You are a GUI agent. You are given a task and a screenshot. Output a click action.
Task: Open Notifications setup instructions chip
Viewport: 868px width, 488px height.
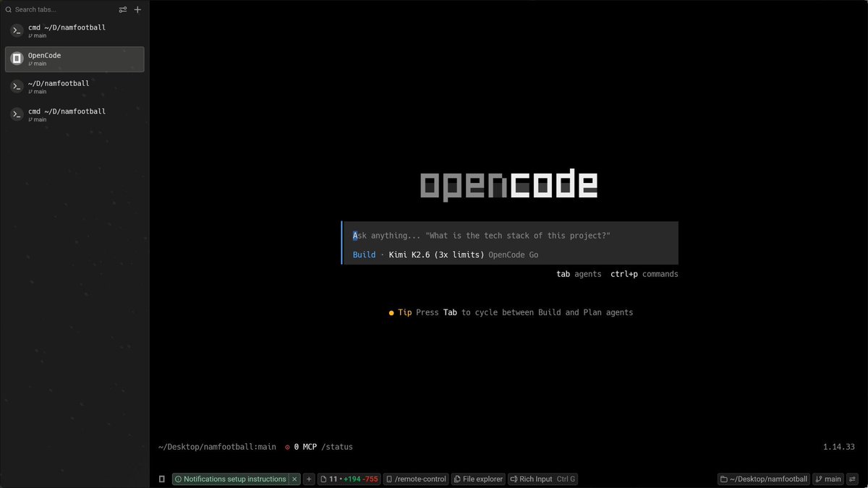click(x=230, y=479)
